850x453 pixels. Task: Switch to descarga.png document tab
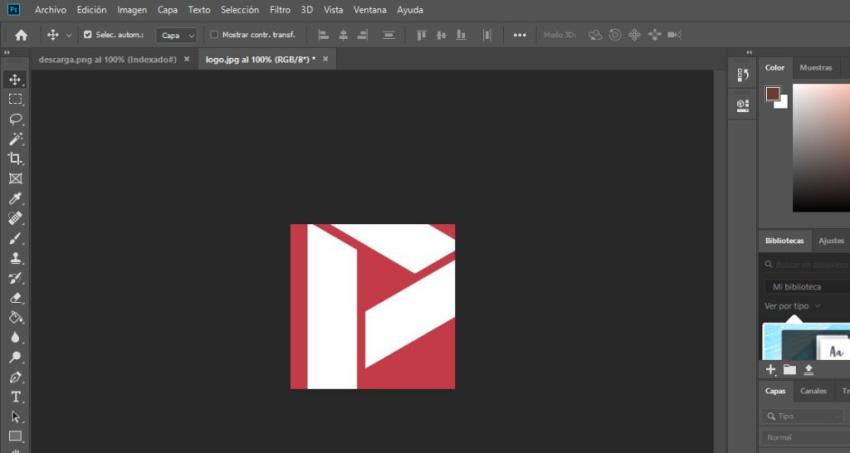point(107,59)
